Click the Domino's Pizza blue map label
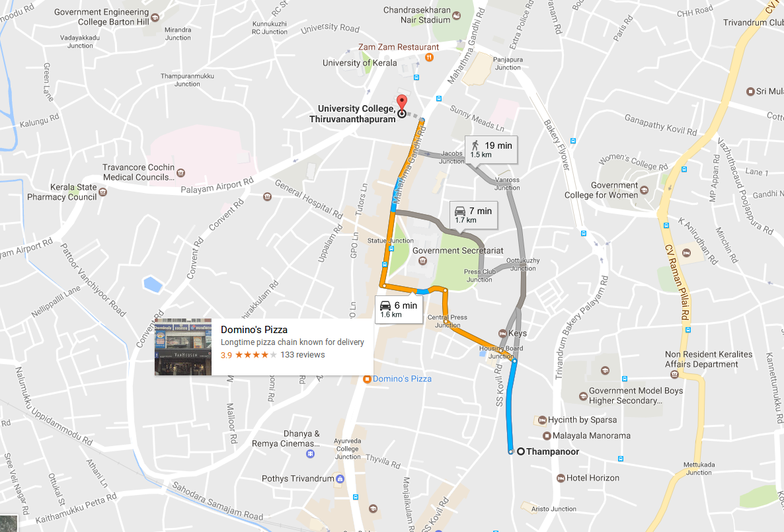This screenshot has width=784, height=532. click(402, 379)
